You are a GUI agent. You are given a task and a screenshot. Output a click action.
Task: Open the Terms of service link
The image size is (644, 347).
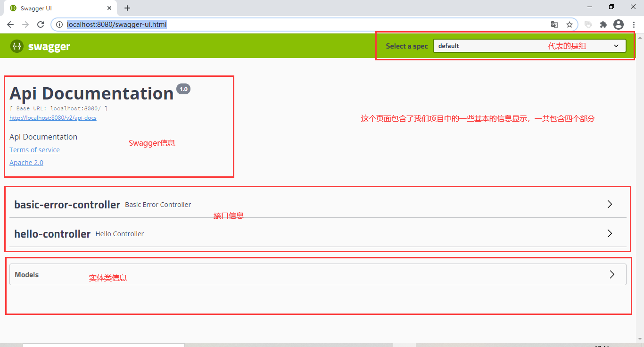(34, 150)
